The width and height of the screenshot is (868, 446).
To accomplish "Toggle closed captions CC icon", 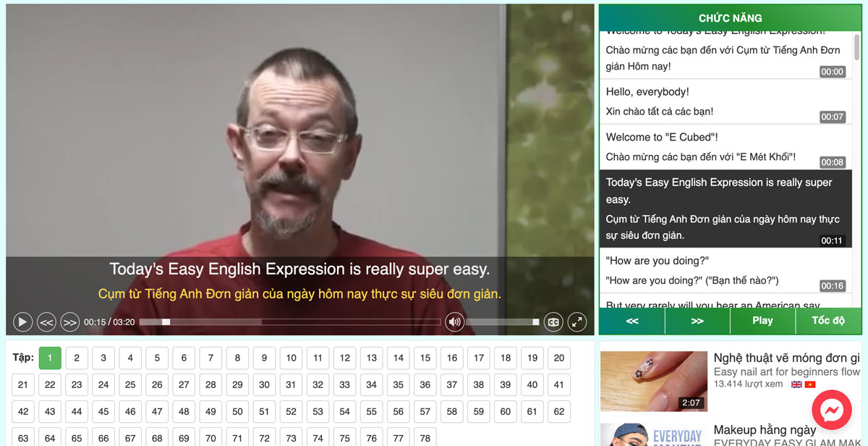I will tap(553, 321).
